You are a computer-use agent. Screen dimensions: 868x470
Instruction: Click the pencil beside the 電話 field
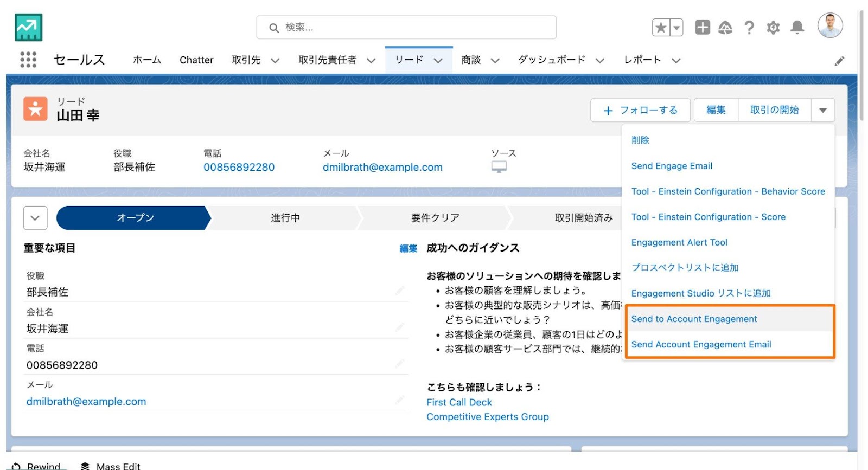coord(400,364)
